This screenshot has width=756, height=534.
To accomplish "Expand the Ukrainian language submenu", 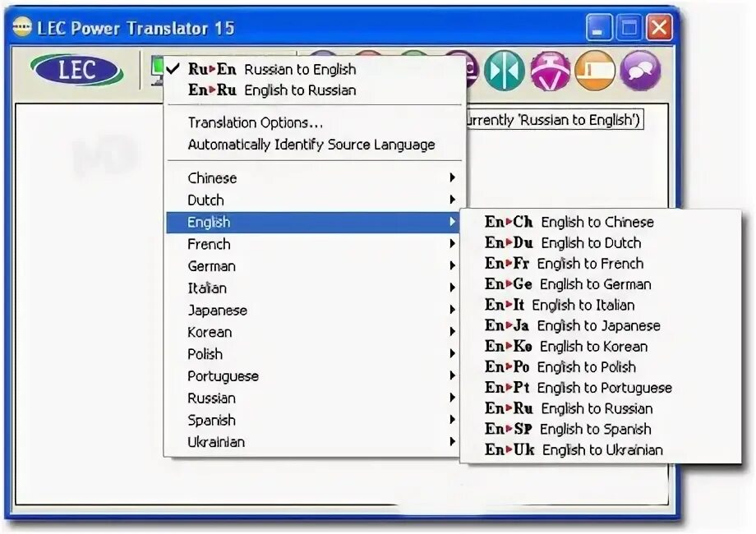I will (x=314, y=442).
